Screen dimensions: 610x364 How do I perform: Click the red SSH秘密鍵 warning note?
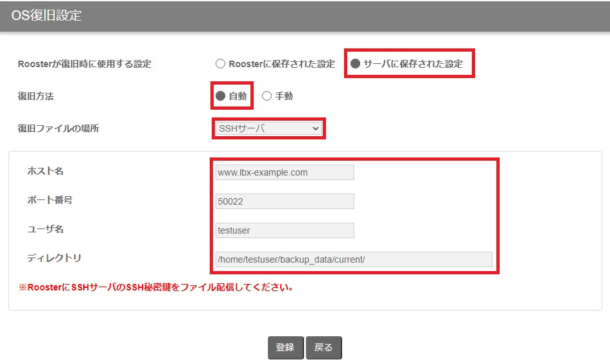(x=156, y=287)
